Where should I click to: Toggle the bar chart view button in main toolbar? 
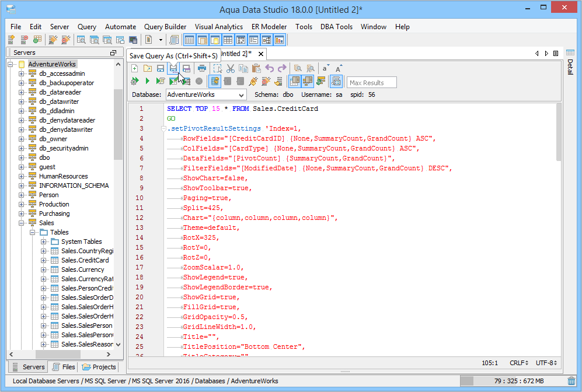click(280, 40)
